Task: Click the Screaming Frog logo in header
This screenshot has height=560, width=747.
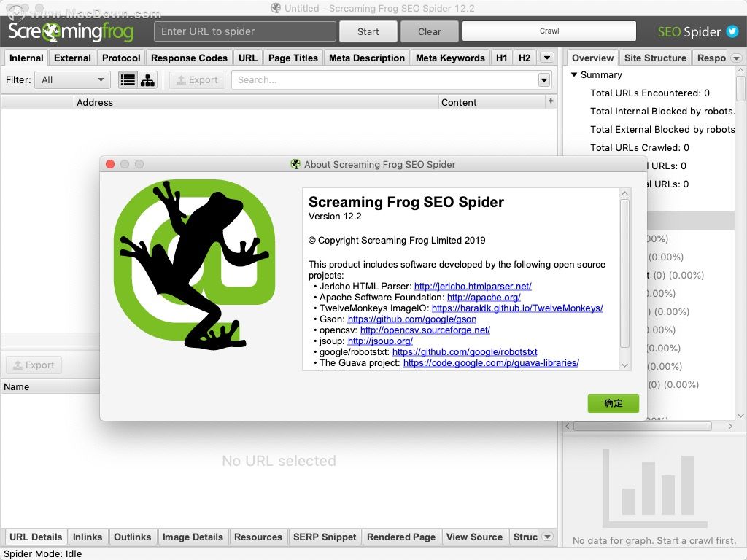Action: pyautogui.click(x=71, y=31)
